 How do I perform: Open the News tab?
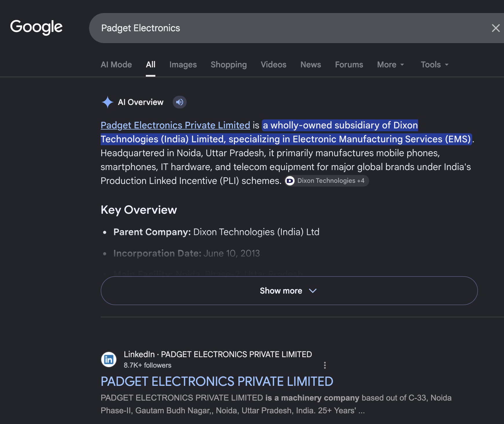[x=311, y=64]
